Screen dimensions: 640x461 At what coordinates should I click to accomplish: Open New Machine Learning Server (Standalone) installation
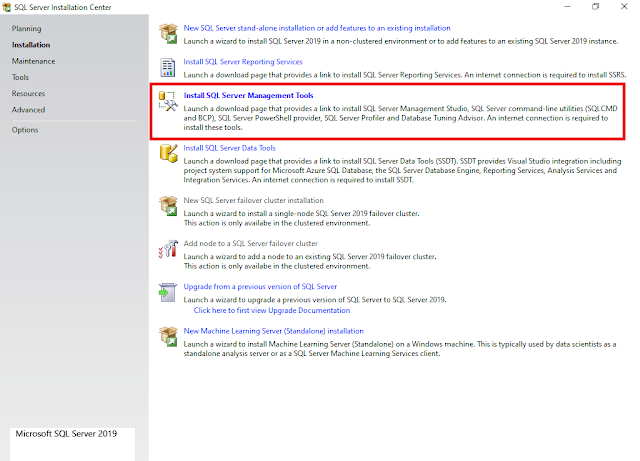point(273,331)
